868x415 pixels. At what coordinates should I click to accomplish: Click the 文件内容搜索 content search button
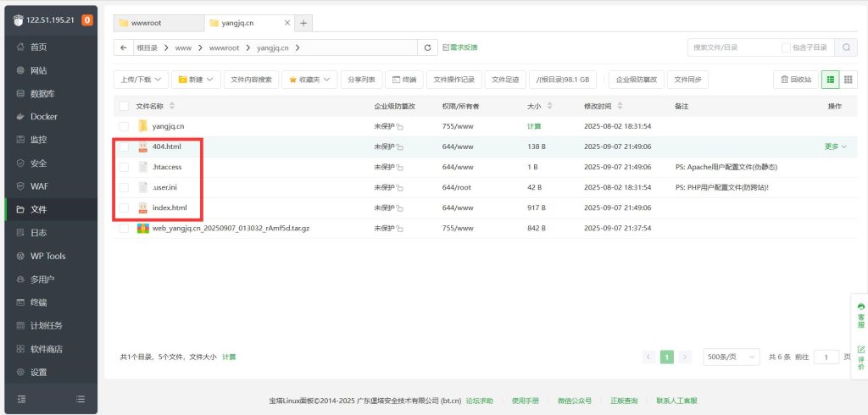[x=251, y=80]
